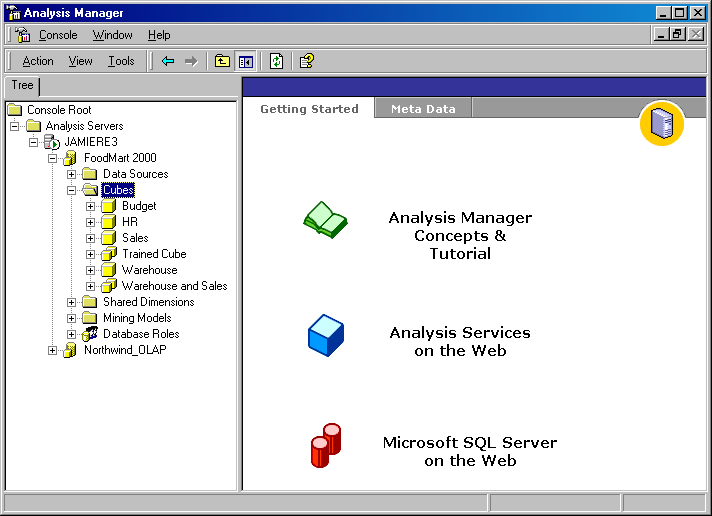Click the HR cube icon
712x516 pixels.
[109, 222]
